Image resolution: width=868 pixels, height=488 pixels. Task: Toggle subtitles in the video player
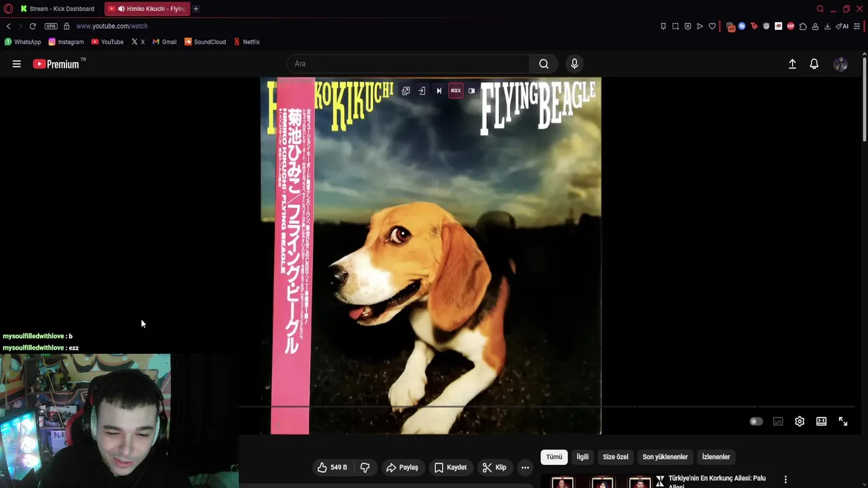pos(778,422)
